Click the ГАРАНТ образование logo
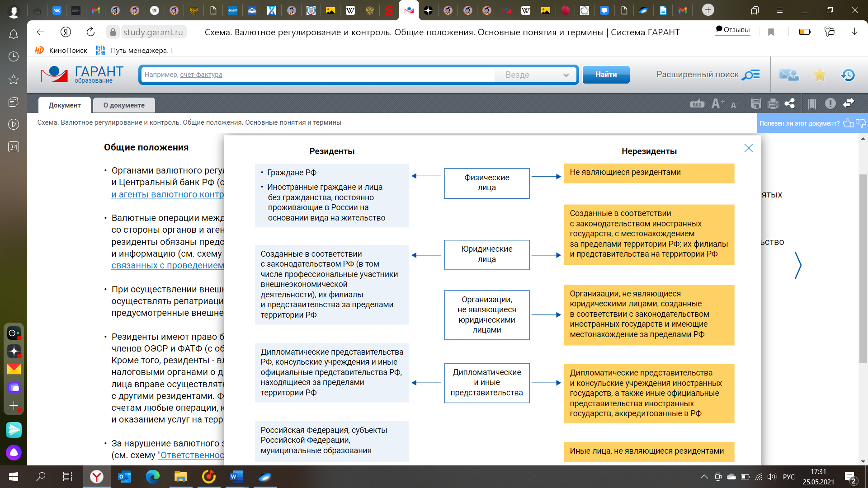This screenshot has height=488, width=868. [82, 75]
